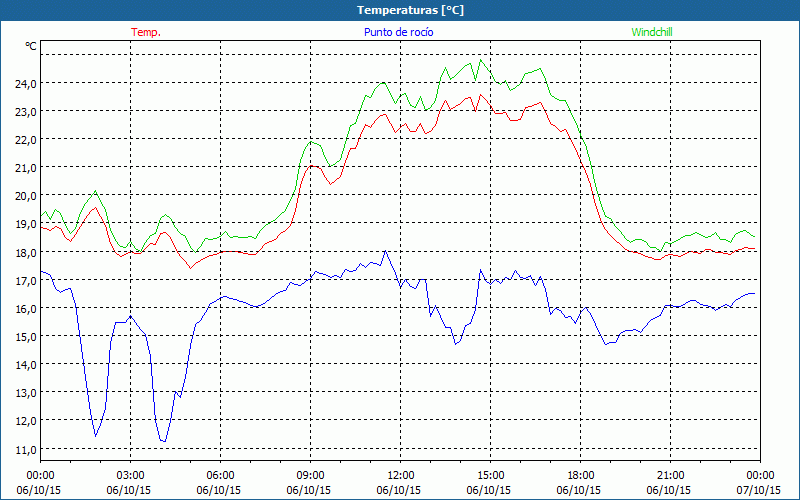
Task: Click the 'Temperaturas [°C]' chart title
Action: [410, 10]
